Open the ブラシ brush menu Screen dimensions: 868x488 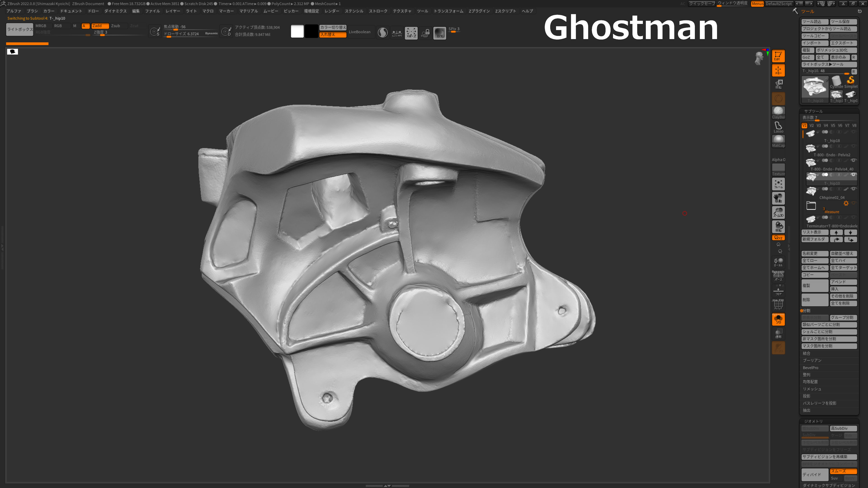click(32, 11)
